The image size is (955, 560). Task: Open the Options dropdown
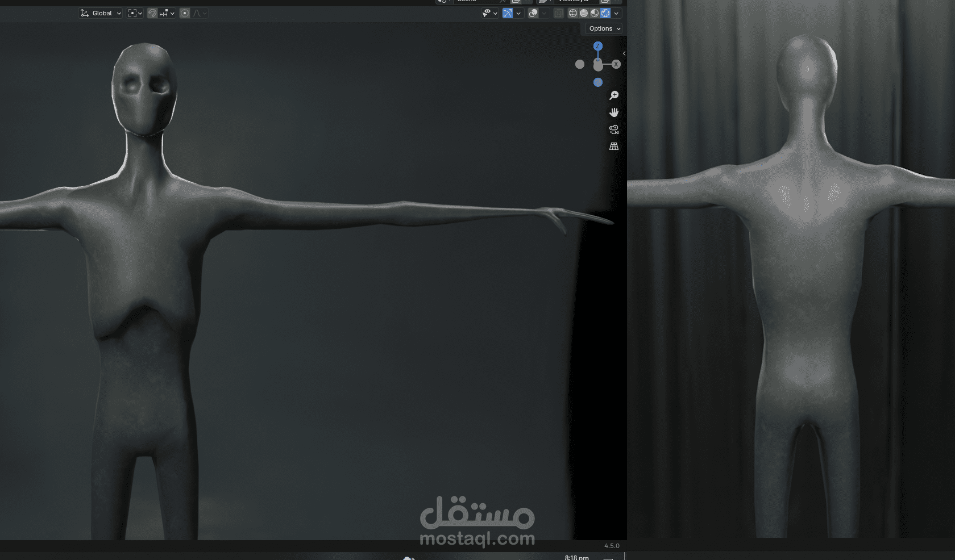click(x=604, y=28)
